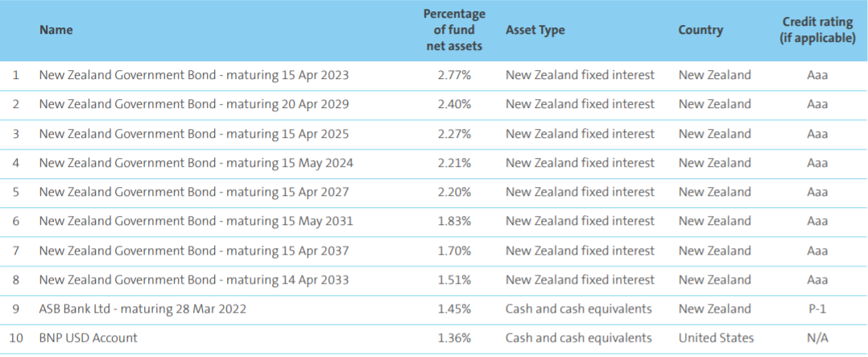The width and height of the screenshot is (868, 357).
Task: Select the BNP USD Account entry
Action: coord(89,338)
